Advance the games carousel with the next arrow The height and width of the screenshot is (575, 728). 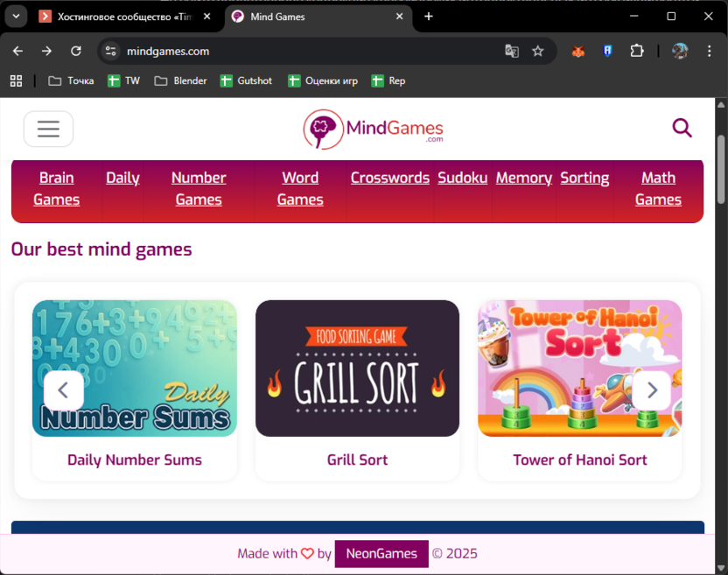pos(652,390)
